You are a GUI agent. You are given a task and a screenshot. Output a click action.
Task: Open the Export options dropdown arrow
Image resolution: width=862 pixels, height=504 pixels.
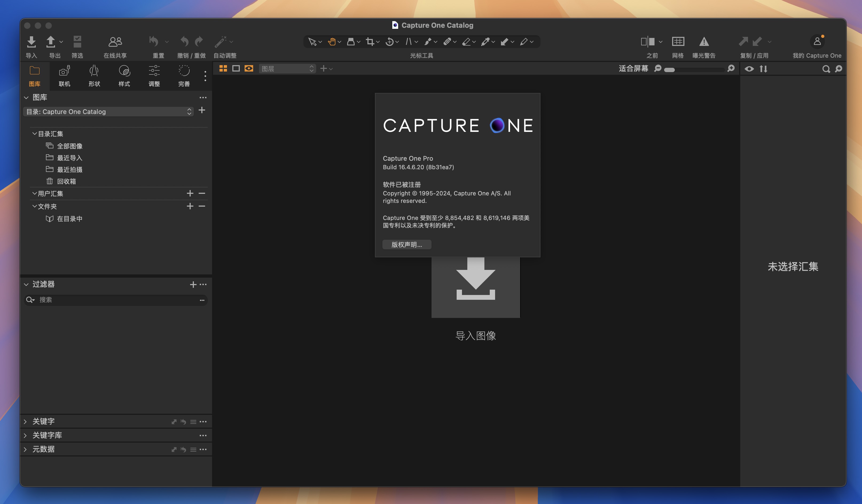coord(61,42)
